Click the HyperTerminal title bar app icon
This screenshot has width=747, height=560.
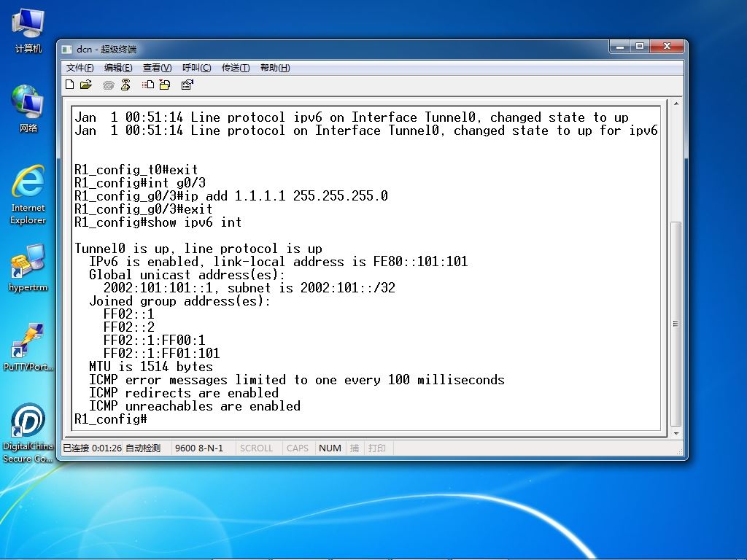[66, 50]
